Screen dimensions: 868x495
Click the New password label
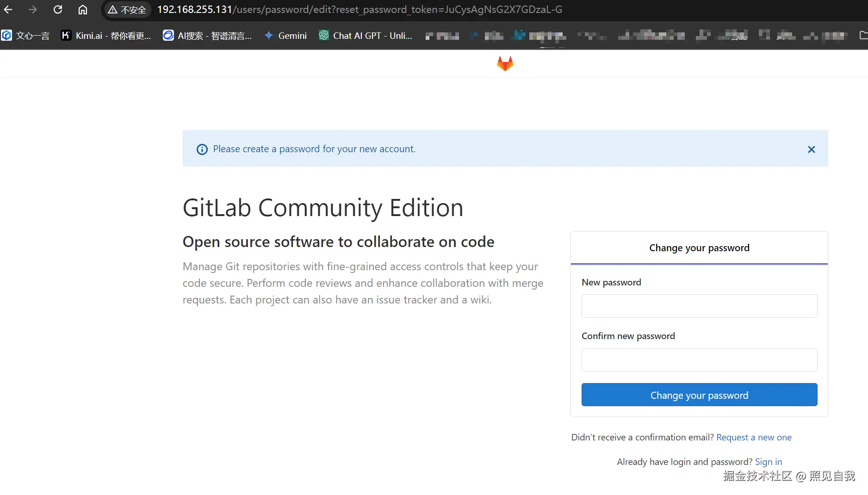[x=611, y=282]
